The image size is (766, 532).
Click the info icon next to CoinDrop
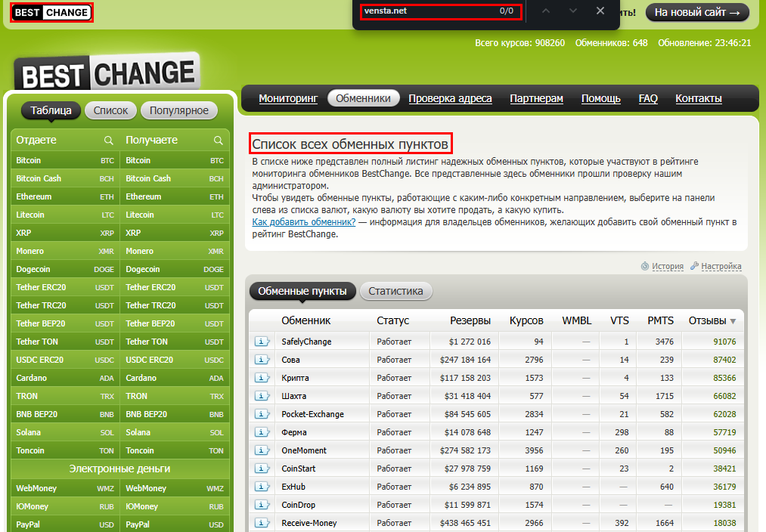click(x=262, y=505)
